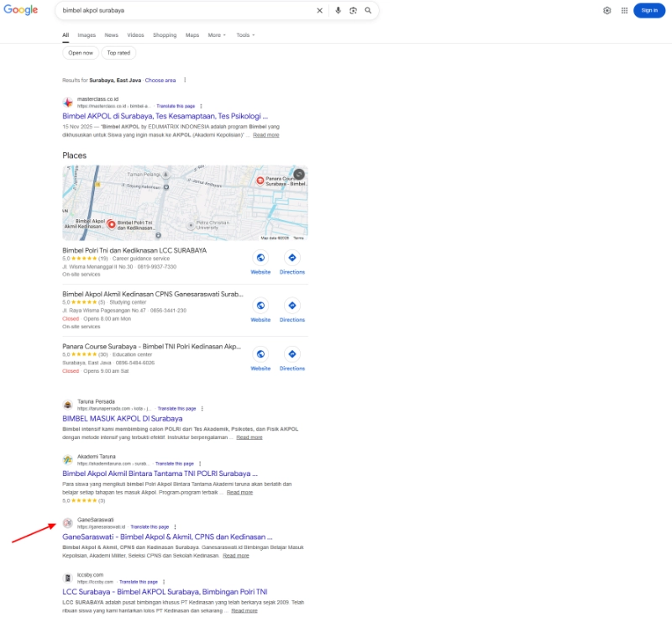The image size is (672, 623).
Task: Open the More search categories dropdown
Action: pos(216,35)
